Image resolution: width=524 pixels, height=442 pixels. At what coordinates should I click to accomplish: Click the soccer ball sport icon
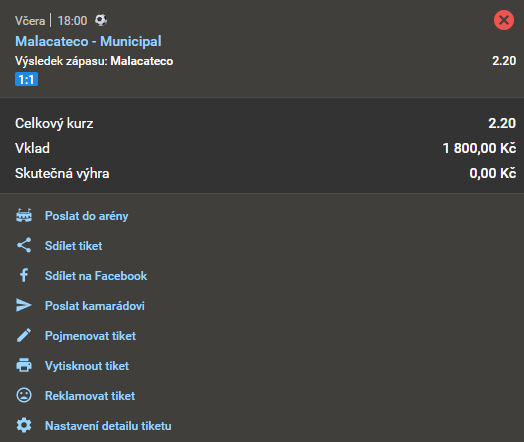coord(101,20)
